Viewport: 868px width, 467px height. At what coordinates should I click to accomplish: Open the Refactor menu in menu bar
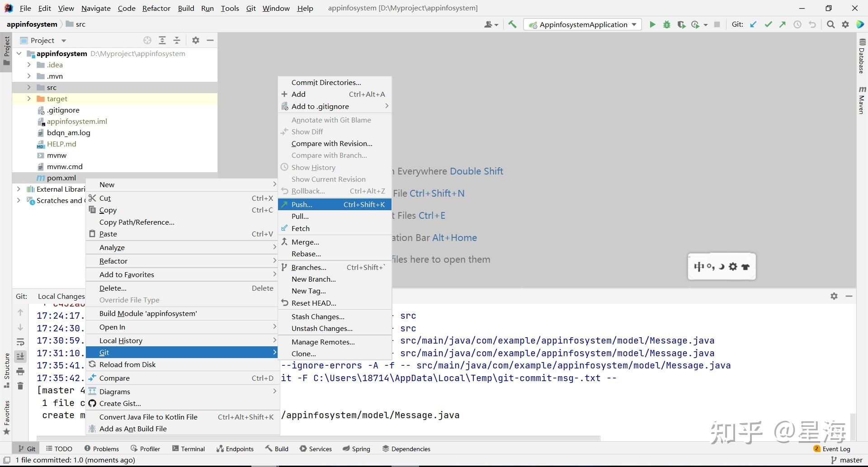click(x=156, y=8)
